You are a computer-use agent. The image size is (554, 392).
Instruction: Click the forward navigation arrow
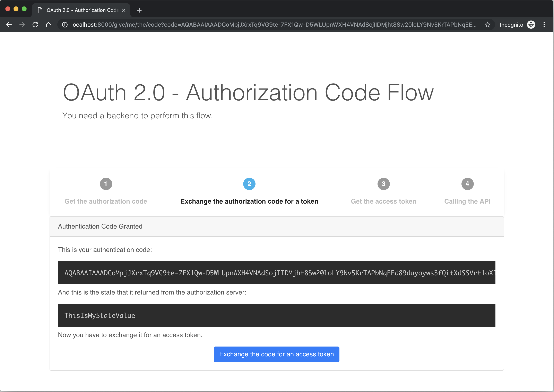point(22,24)
